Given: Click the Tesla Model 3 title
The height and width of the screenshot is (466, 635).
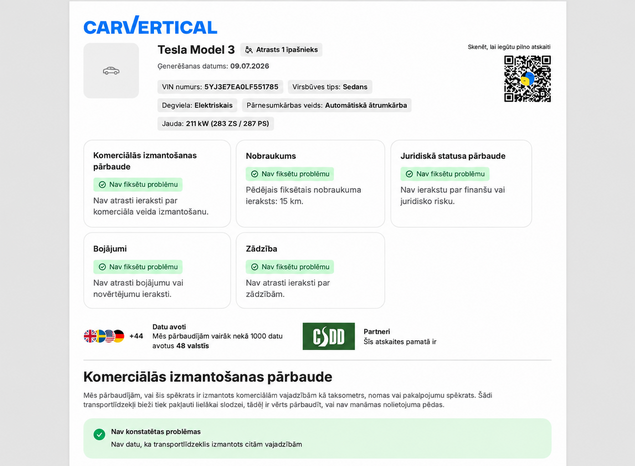Looking at the screenshot, I should (196, 50).
